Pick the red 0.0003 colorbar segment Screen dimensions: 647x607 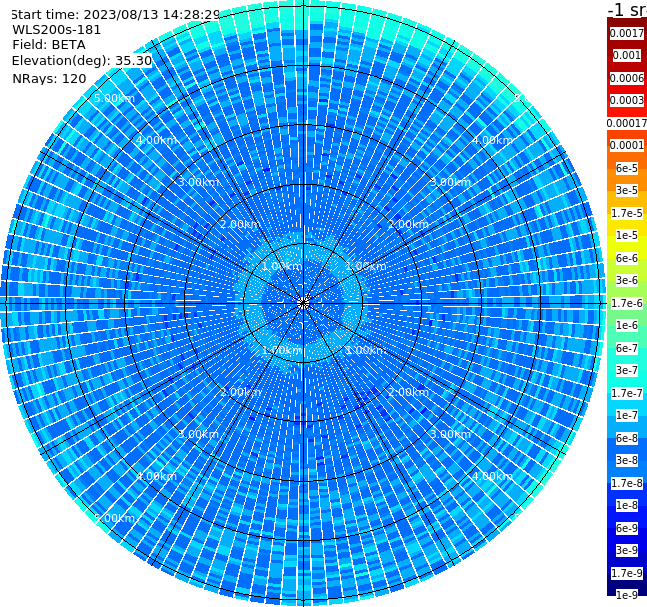pyautogui.click(x=627, y=100)
